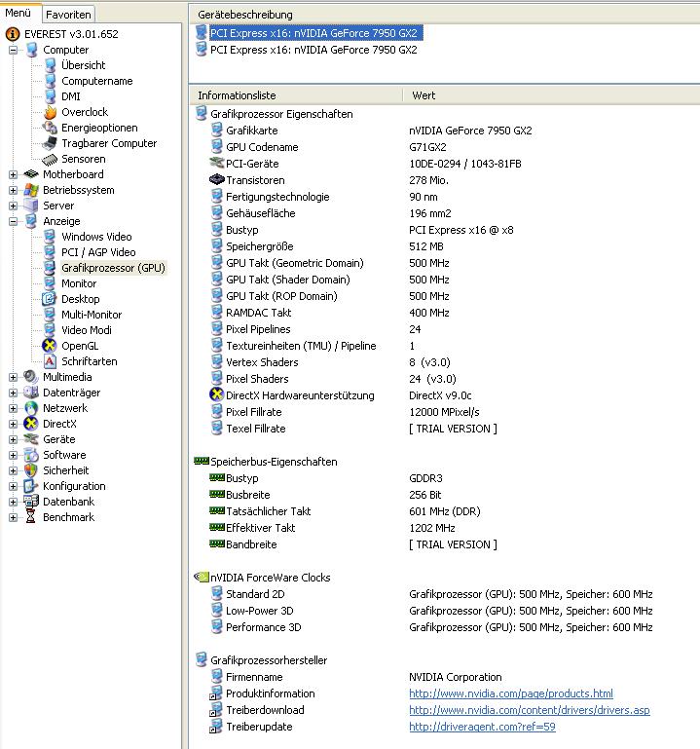Click the Konfiguration icon
This screenshot has width=700, height=749.
pos(31,486)
